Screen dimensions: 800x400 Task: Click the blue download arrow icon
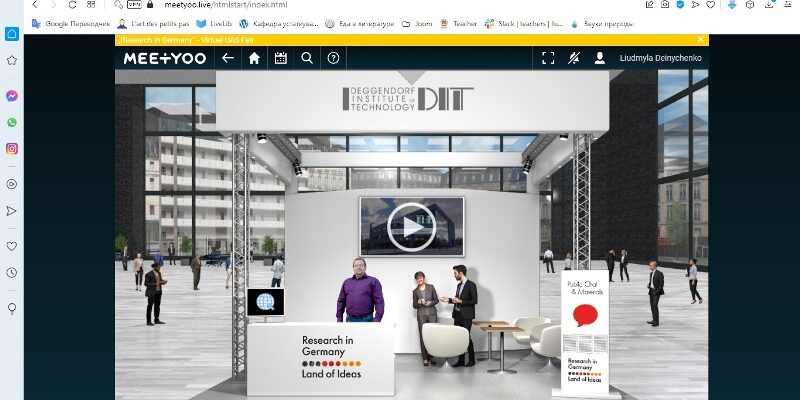click(732, 5)
